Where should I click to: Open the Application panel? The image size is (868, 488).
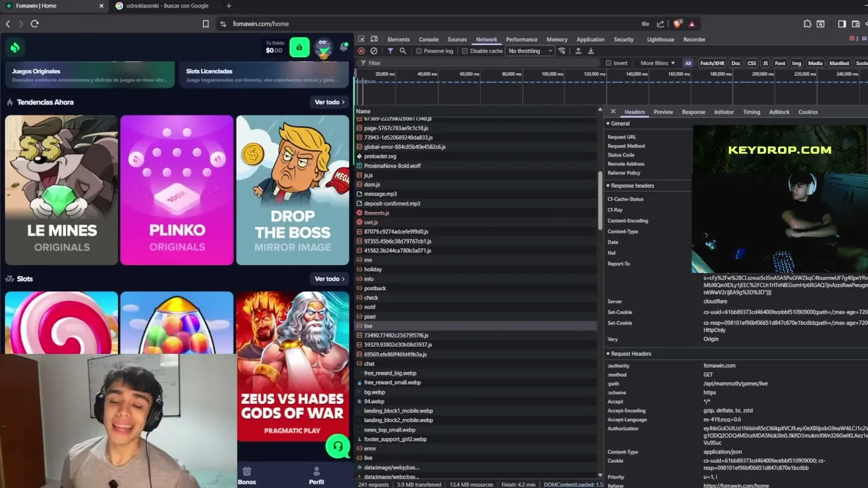pos(591,39)
